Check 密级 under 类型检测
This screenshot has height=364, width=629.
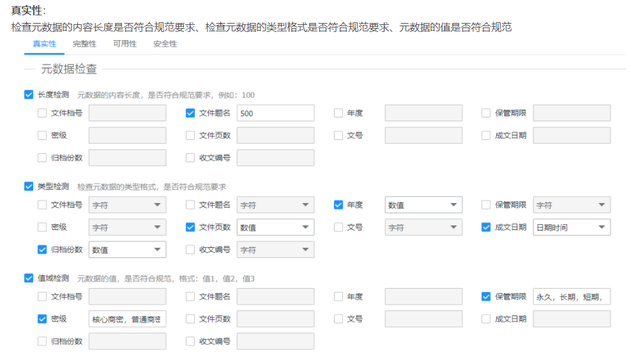pos(42,227)
